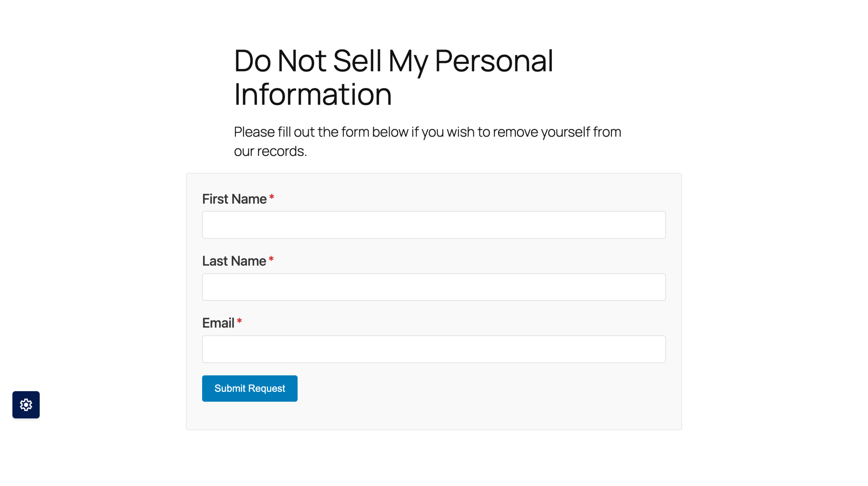Click the empty field under First Name

pyautogui.click(x=433, y=224)
